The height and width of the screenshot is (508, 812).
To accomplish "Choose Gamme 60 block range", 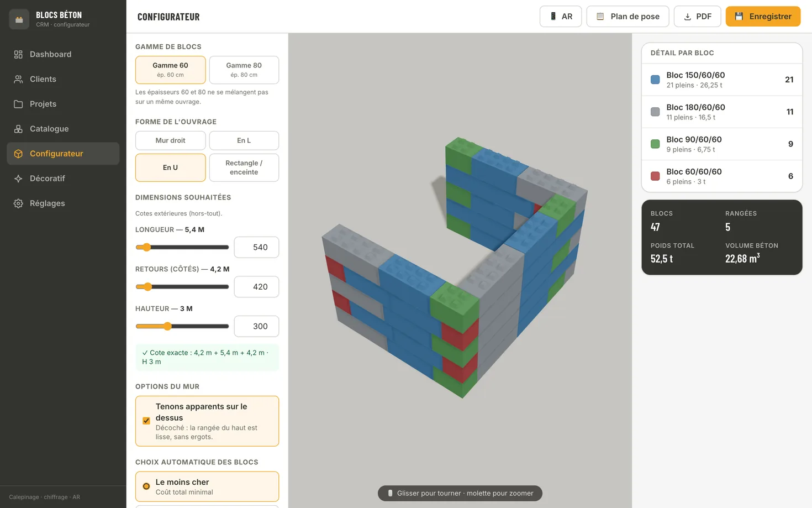I will click(x=170, y=70).
